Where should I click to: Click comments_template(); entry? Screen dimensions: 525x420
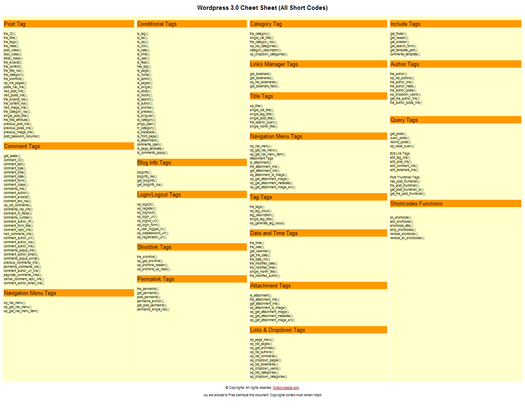(405, 54)
